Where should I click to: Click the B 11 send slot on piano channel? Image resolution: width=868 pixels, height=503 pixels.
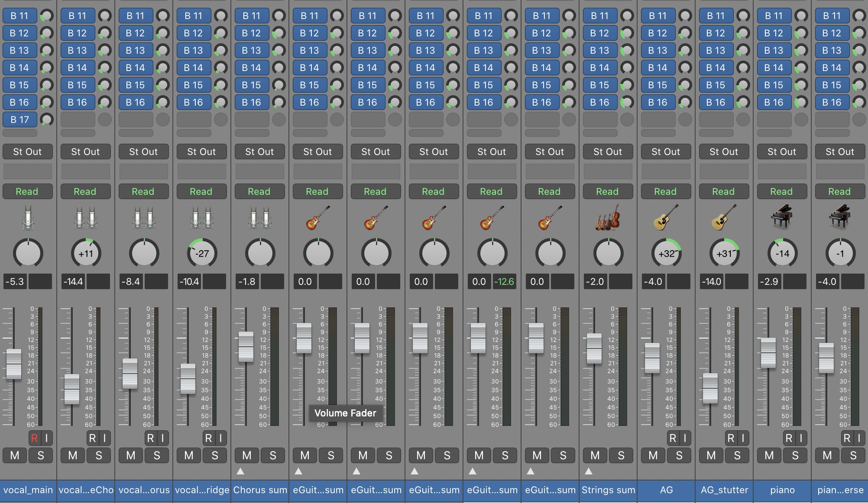point(774,16)
